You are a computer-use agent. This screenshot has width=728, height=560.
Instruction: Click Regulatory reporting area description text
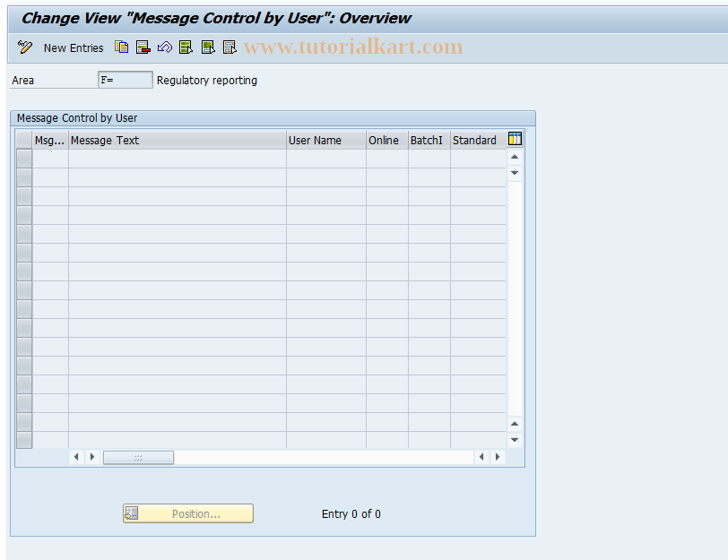(x=206, y=81)
